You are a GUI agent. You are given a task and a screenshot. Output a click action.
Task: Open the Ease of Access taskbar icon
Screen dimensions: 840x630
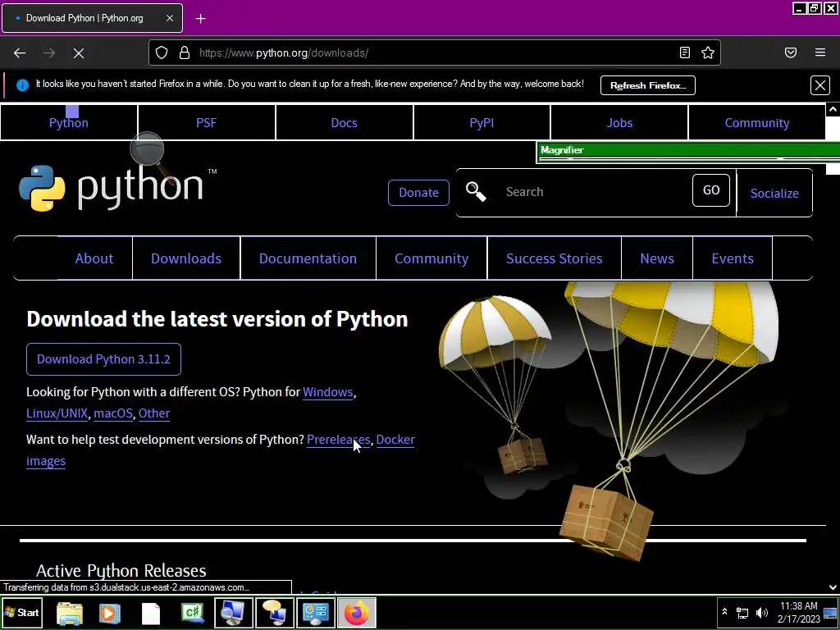[x=316, y=613]
